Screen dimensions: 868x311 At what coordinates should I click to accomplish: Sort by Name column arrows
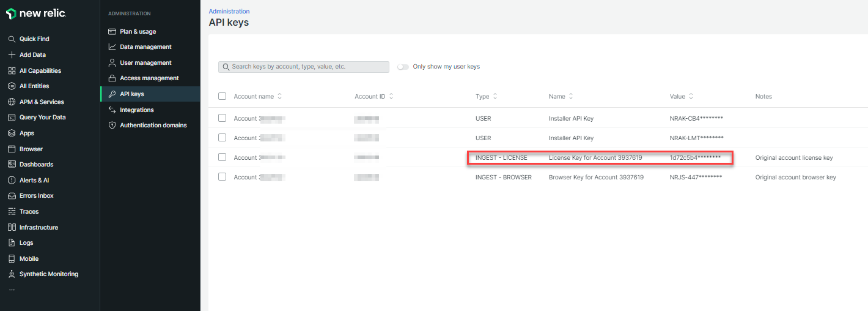click(x=571, y=96)
